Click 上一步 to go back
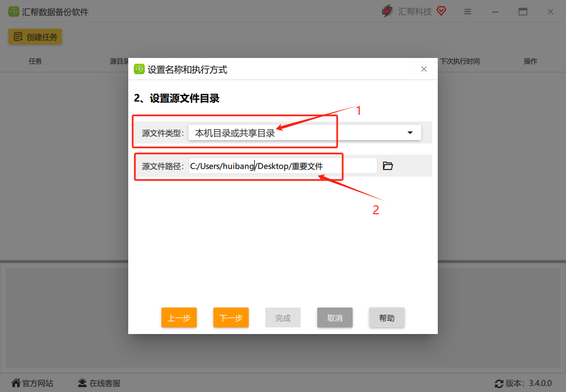 (179, 317)
